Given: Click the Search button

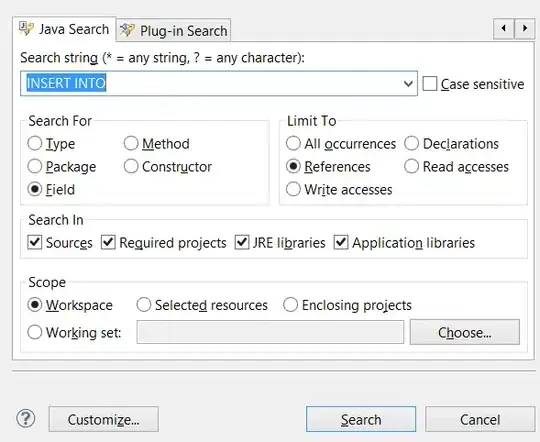Looking at the screenshot, I should (x=361, y=419).
